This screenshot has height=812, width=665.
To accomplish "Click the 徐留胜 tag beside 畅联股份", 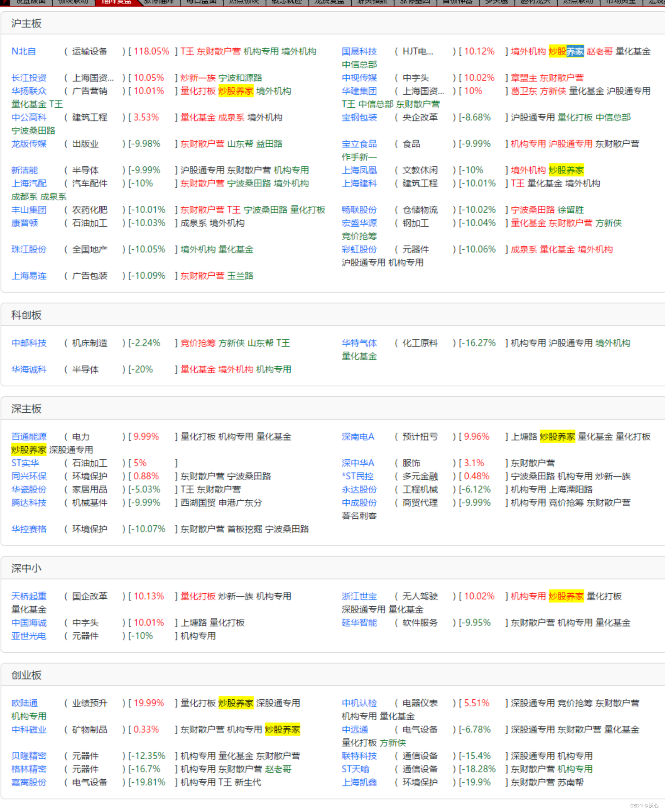I will pyautogui.click(x=571, y=209).
